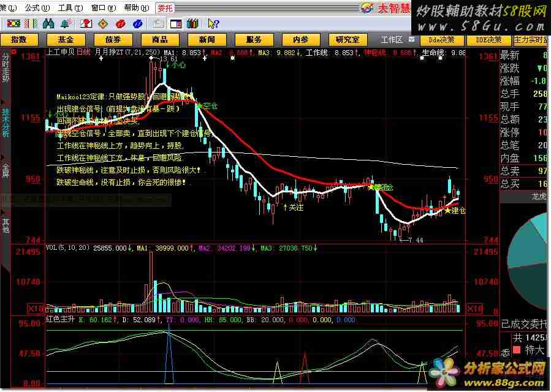Click the 小心 warning marker near peak
Viewport: 551px width, 392px height.
point(176,66)
